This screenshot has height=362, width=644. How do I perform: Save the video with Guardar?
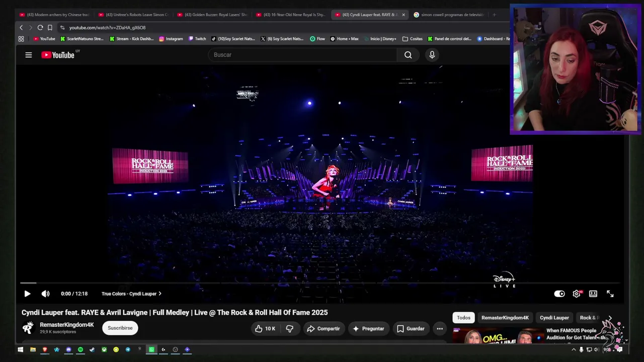pyautogui.click(x=411, y=329)
